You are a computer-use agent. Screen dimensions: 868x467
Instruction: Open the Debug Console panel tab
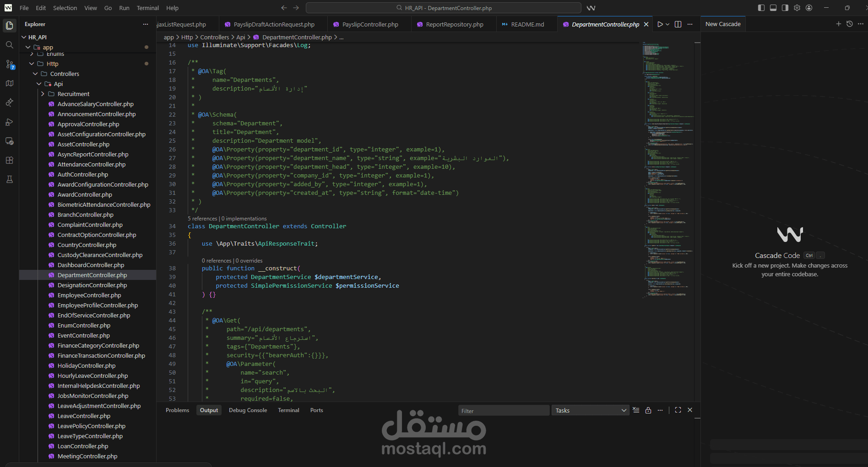pos(248,410)
